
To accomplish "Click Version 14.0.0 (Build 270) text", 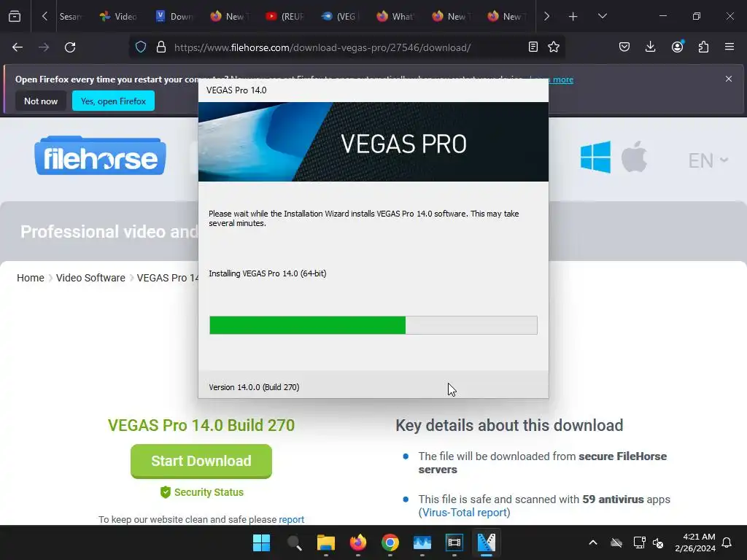I will click(254, 387).
